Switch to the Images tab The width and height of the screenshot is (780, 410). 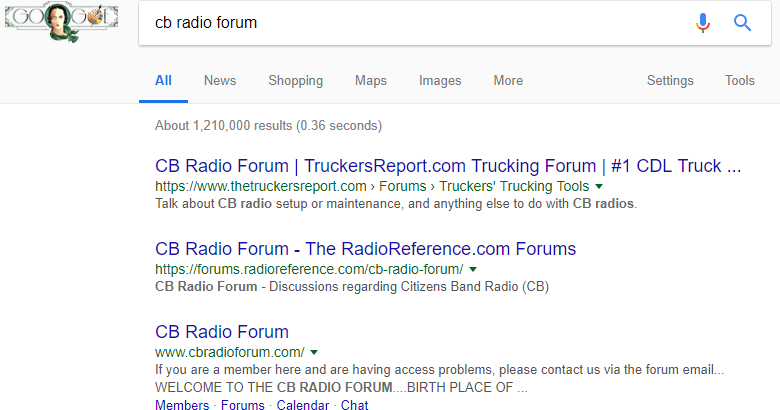pos(440,81)
